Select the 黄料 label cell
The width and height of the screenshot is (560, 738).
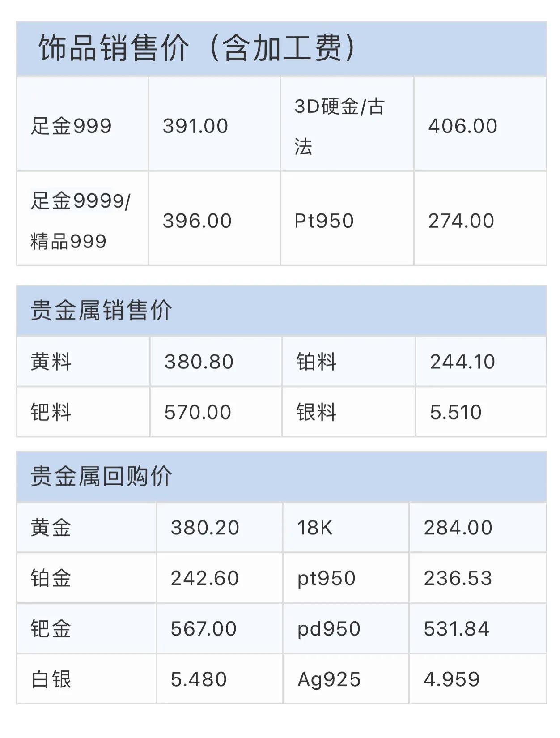coord(51,362)
